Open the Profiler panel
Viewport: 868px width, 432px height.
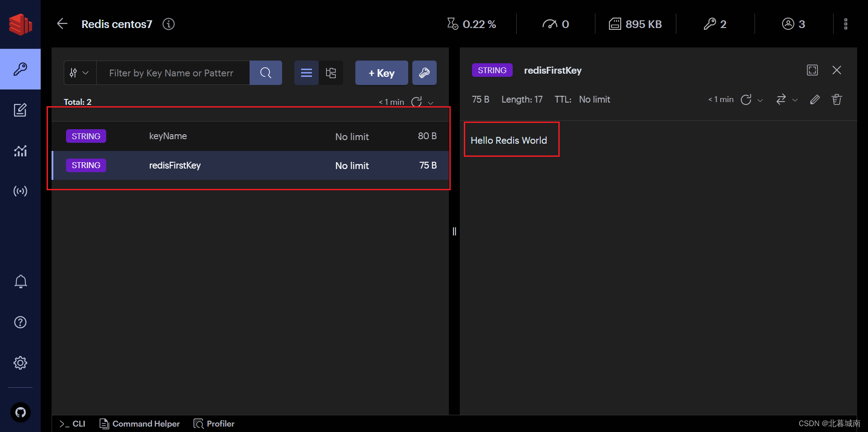[x=214, y=423]
